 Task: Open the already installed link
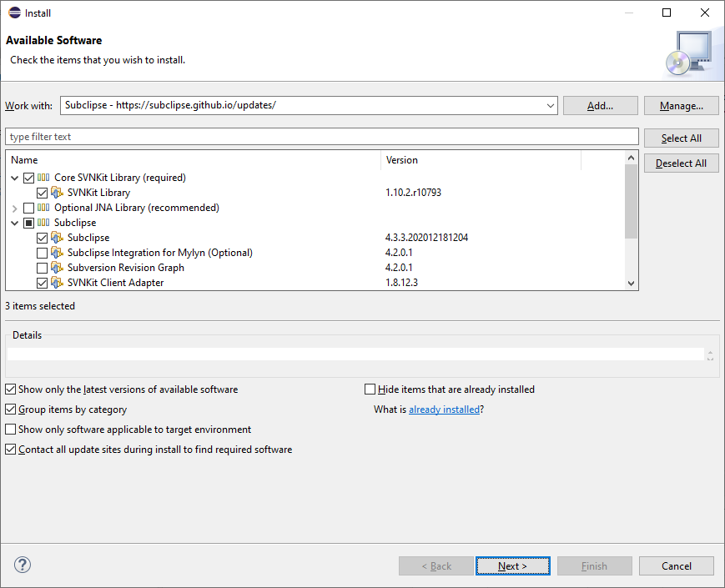click(445, 409)
